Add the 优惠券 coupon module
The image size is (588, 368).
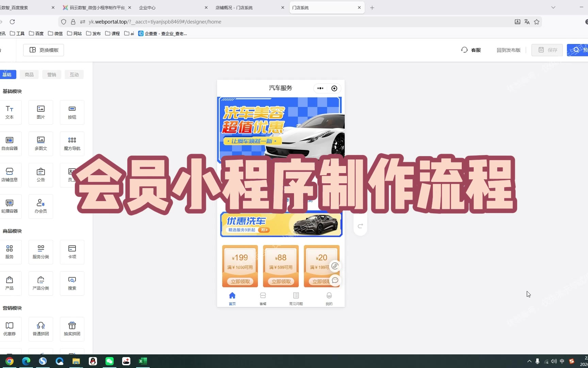pyautogui.click(x=10, y=329)
